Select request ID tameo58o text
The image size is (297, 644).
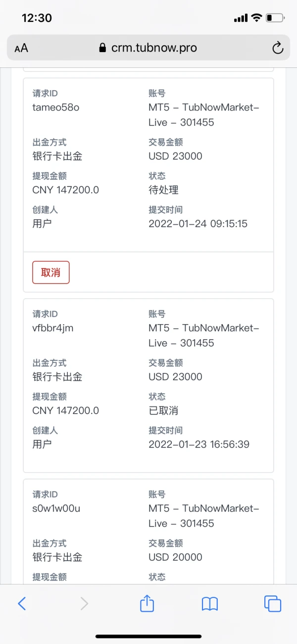tap(55, 108)
